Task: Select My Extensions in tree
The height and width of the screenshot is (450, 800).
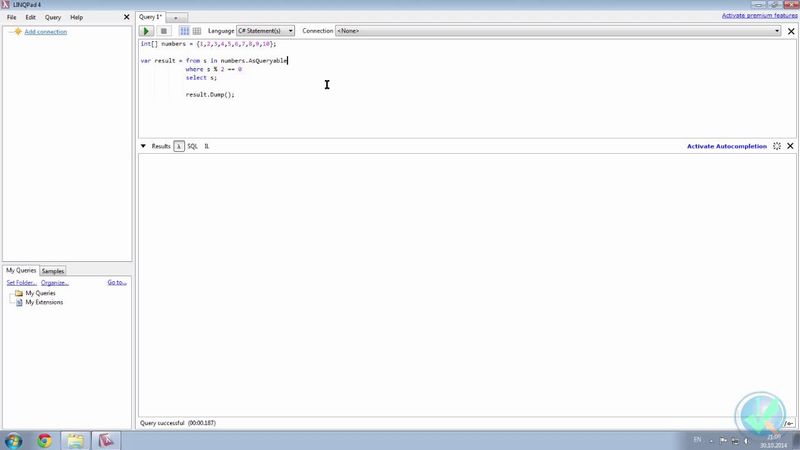Action: coord(44,303)
